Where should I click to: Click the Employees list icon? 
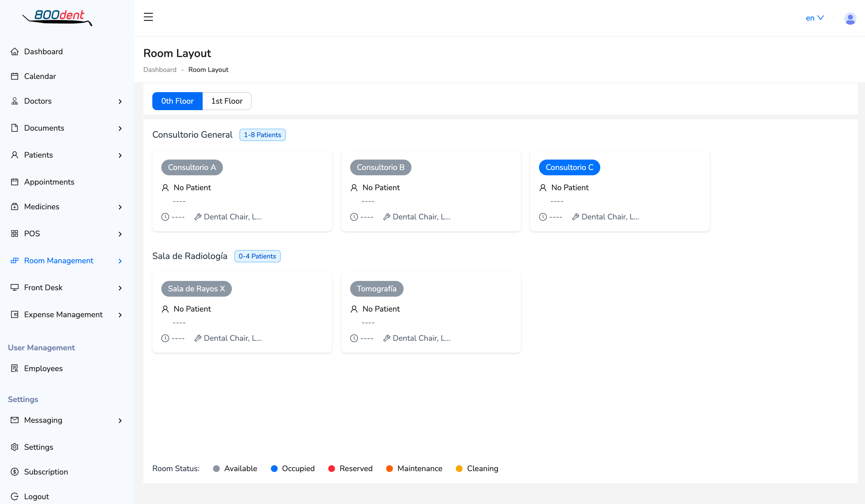(x=14, y=369)
